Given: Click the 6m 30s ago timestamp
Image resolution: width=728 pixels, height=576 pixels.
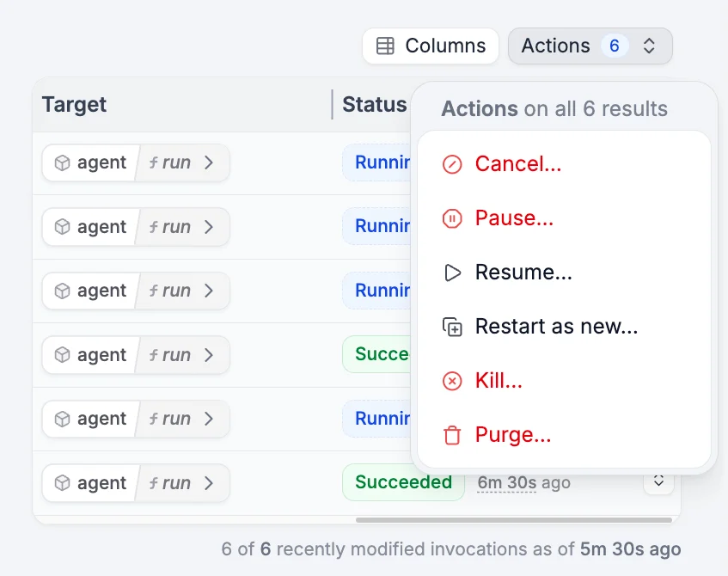Looking at the screenshot, I should click(x=523, y=483).
